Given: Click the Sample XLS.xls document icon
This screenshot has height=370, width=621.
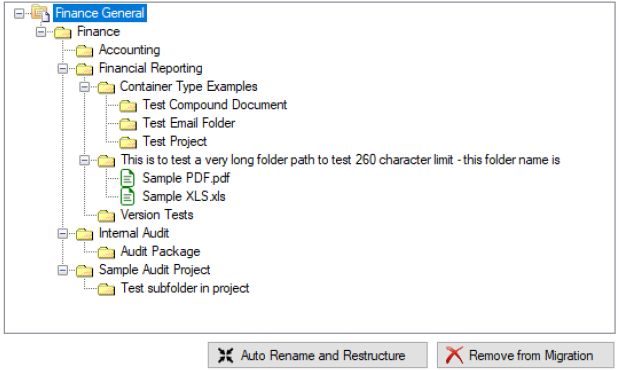Looking at the screenshot, I should click(x=128, y=196).
